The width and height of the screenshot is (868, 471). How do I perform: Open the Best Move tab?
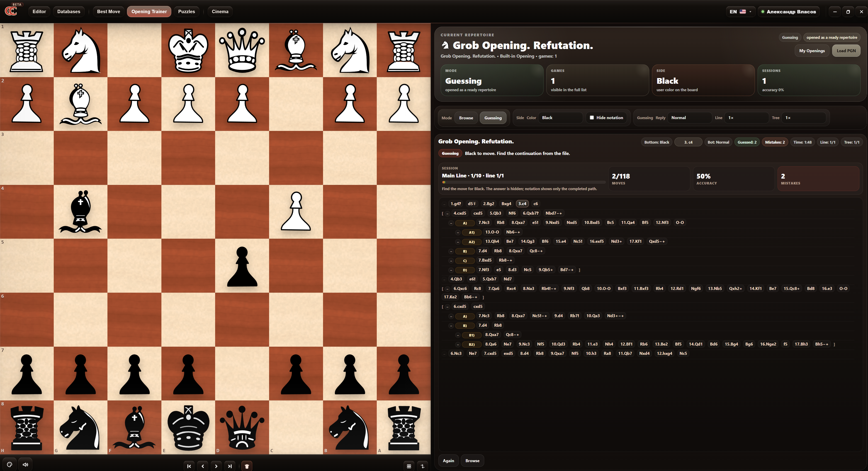[109, 12]
